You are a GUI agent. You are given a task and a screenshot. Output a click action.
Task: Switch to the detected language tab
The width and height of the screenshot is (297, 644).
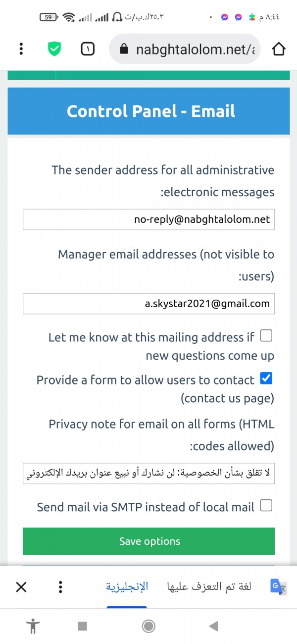coord(208,587)
